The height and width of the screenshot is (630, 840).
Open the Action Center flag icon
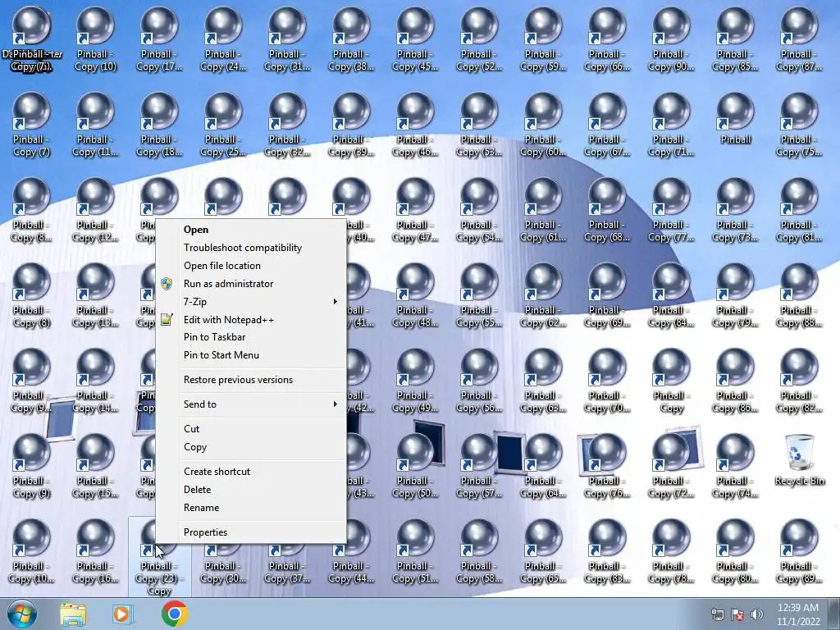pyautogui.click(x=737, y=614)
